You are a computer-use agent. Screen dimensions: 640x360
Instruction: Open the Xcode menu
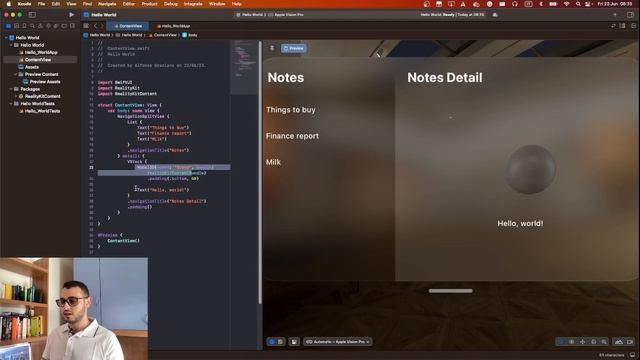24,4
